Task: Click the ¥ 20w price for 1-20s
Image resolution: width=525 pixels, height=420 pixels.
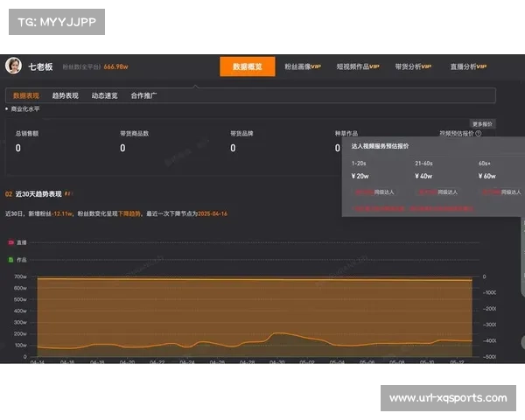Action: [x=360, y=176]
